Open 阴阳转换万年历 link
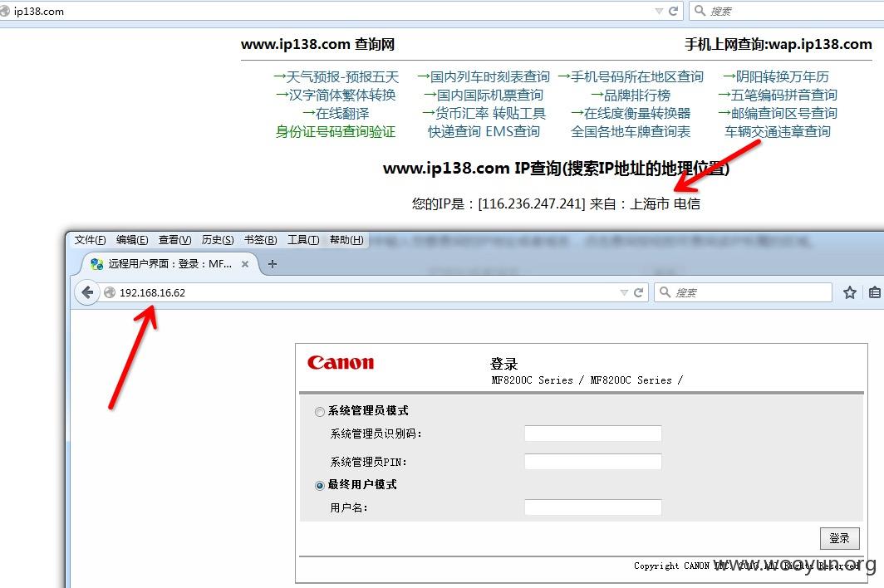Viewport: 884px width, 588px height. point(777,76)
